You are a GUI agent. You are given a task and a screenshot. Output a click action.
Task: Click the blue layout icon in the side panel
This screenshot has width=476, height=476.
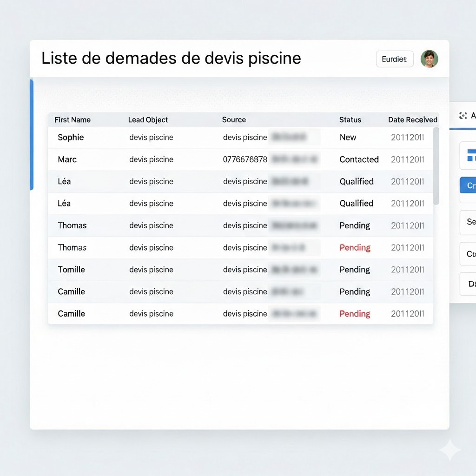(x=471, y=156)
